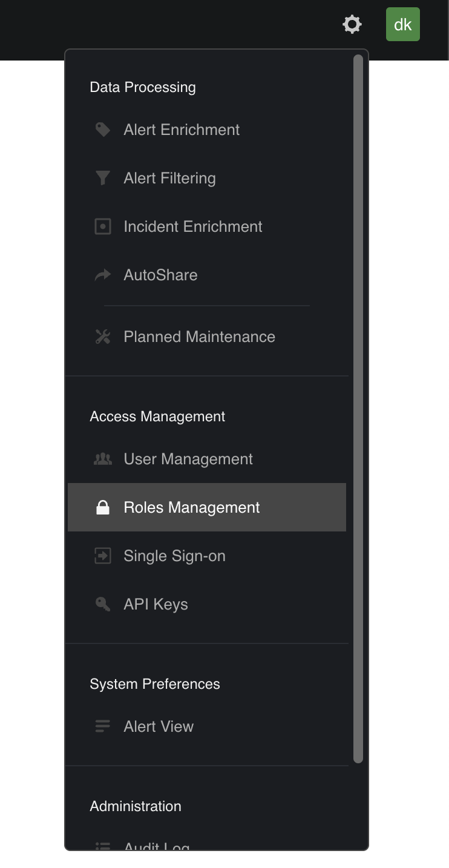Click the people icon beside User Management

pos(102,458)
